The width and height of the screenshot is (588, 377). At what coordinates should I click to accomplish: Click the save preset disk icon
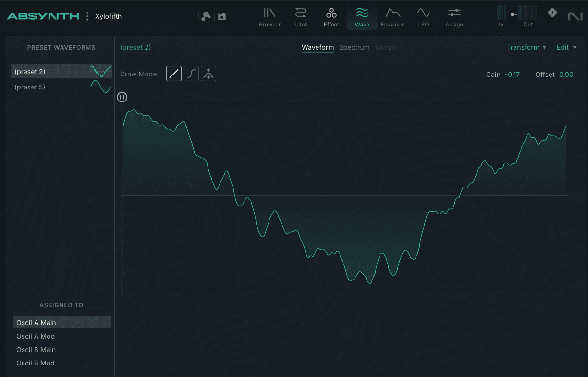click(222, 16)
